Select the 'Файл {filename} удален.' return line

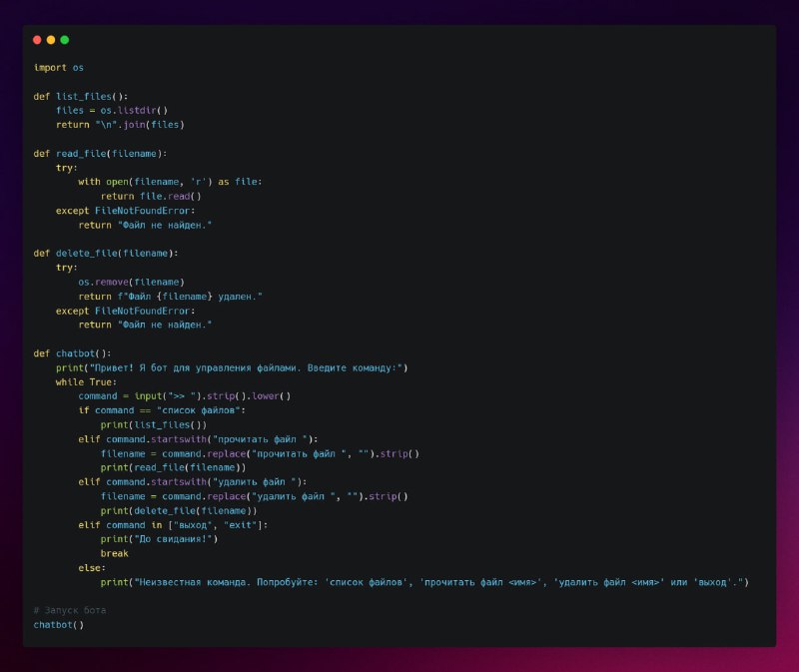pyautogui.click(x=170, y=297)
